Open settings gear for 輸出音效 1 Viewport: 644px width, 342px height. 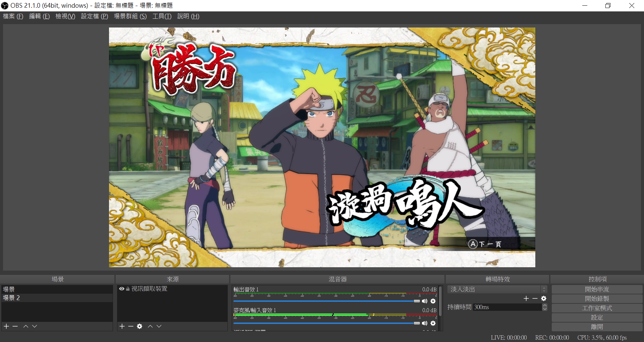point(433,301)
